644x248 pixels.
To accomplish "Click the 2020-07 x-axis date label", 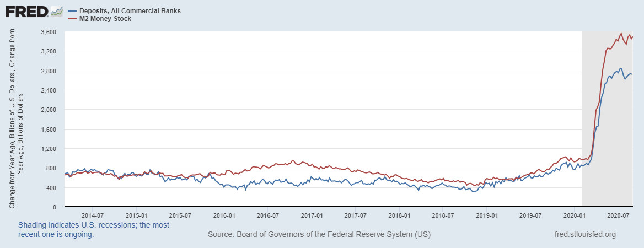I will pos(618,215).
